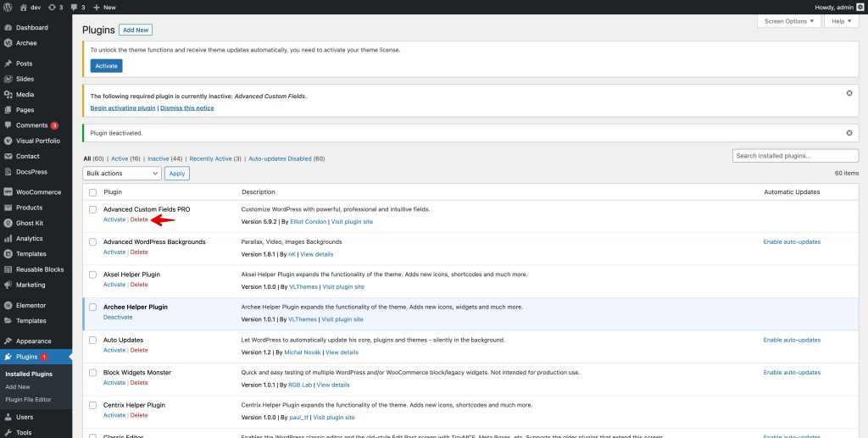Open the updates icon showing 3
The width and height of the screenshot is (868, 438).
55,7
